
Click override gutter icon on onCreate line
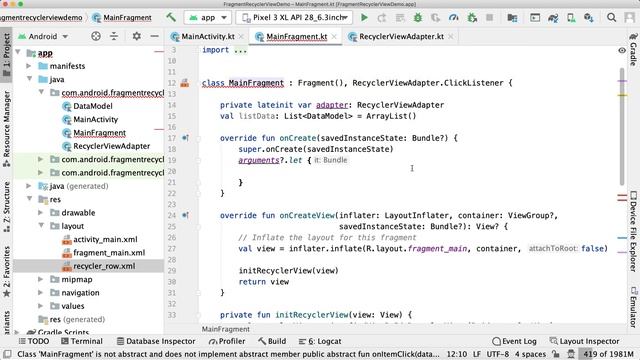point(185,138)
